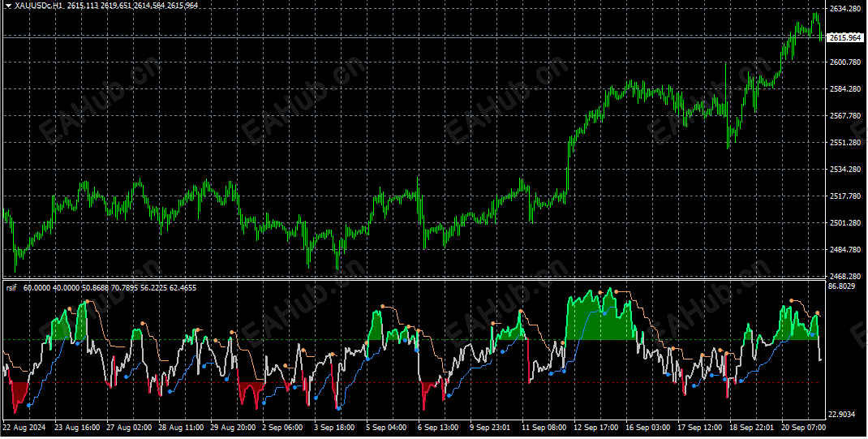Click the 20 Sep 07:00 time label
This screenshot has width=868, height=439.
pos(804,428)
